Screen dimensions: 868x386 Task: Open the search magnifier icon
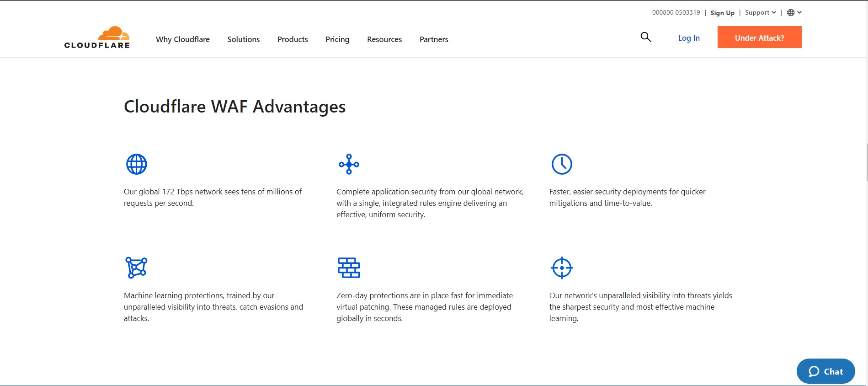pyautogui.click(x=646, y=37)
